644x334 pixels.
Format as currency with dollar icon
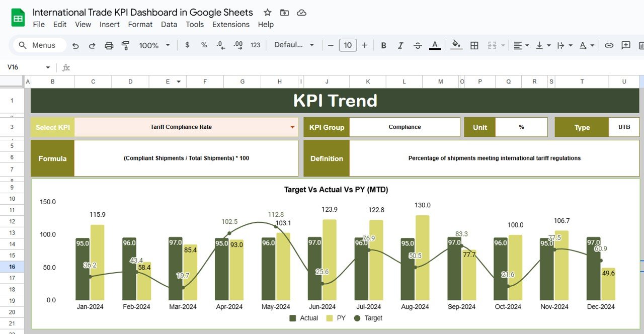click(x=188, y=45)
